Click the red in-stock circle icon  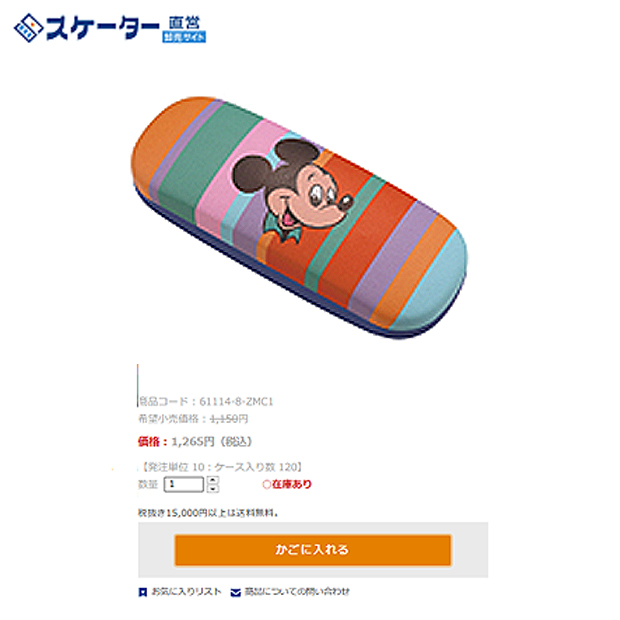(267, 484)
